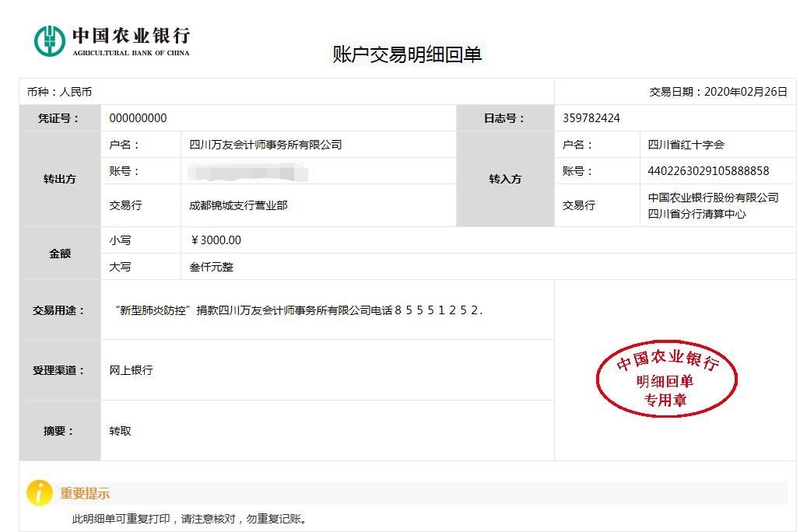Screen dimensions: 800x532
Task: Click the yellow exclamation important notice icon
Action: coord(39,492)
